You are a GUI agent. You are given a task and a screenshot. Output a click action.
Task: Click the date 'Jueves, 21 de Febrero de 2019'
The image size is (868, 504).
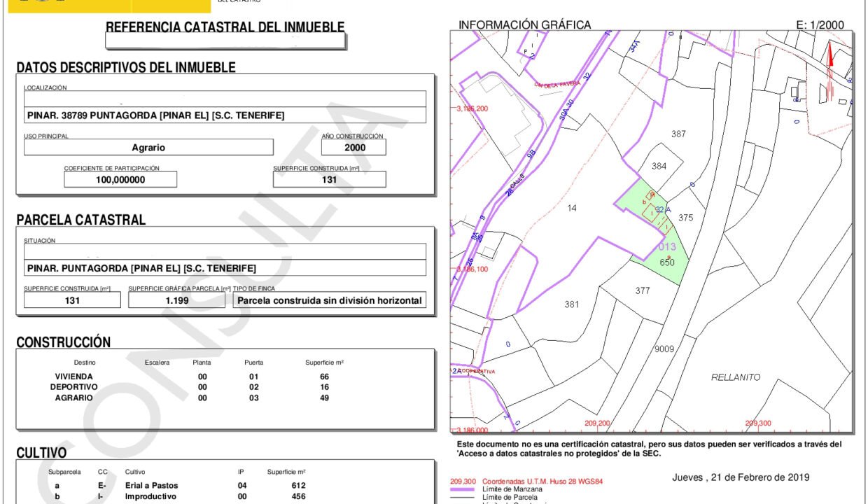pyautogui.click(x=741, y=477)
